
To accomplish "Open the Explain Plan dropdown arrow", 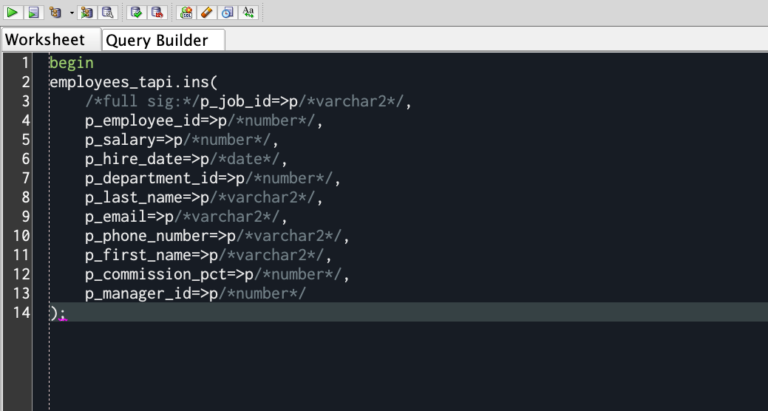I will pyautogui.click(x=71, y=12).
